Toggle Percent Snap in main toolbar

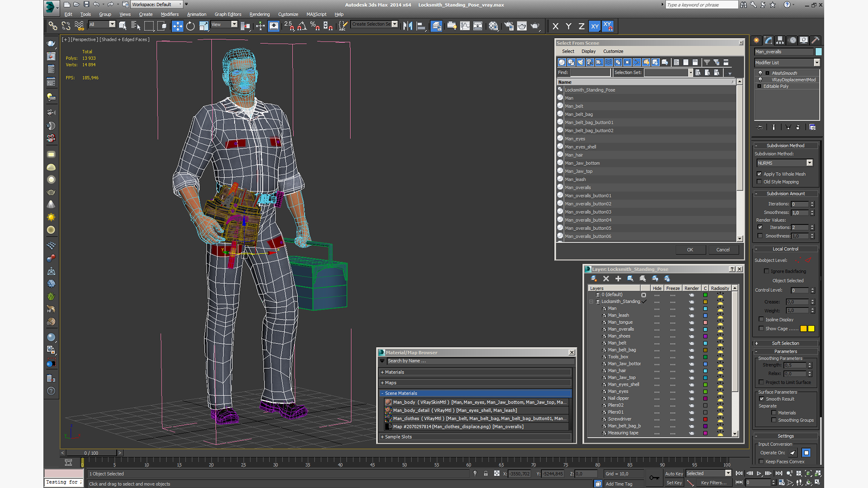pyautogui.click(x=315, y=26)
